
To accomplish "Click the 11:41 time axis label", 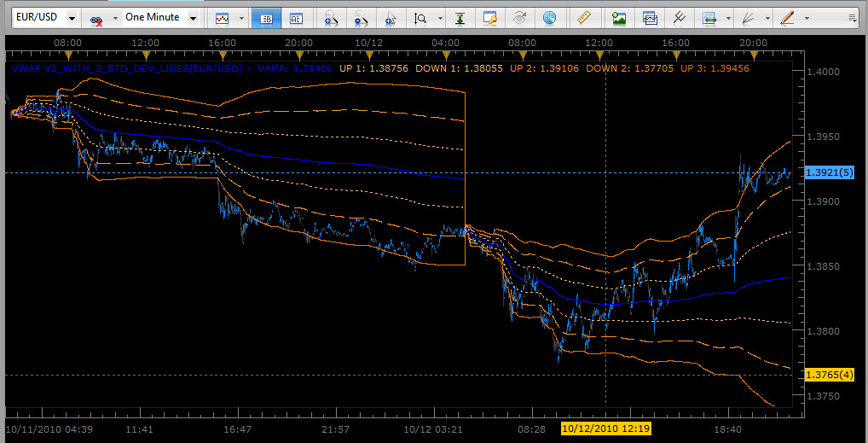I will [x=140, y=429].
